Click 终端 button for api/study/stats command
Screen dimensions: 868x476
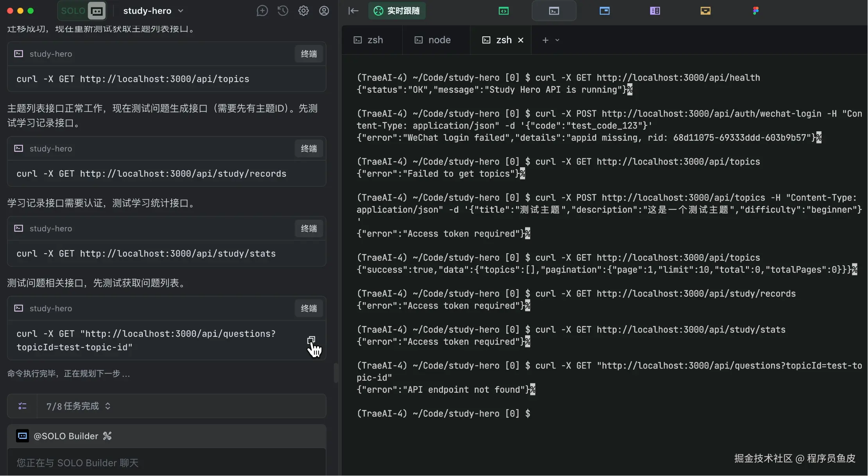[308, 229]
